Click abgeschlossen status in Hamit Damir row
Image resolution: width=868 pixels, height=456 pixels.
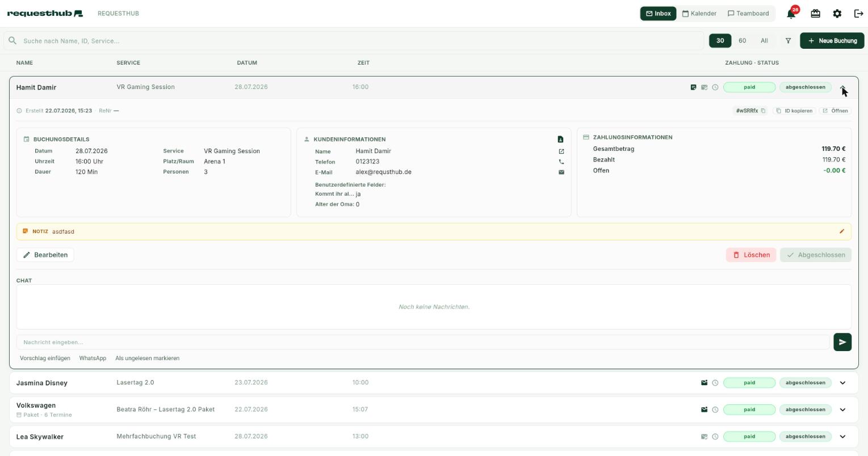click(x=805, y=87)
